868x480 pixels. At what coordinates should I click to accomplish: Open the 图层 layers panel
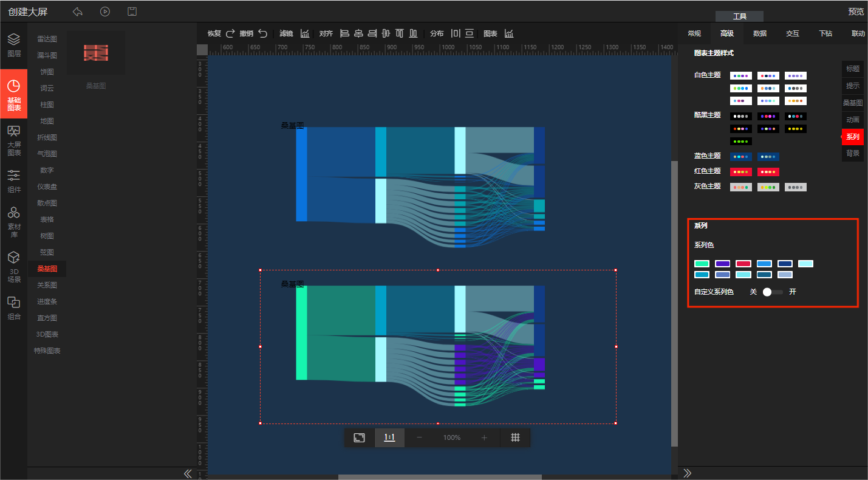(13, 45)
